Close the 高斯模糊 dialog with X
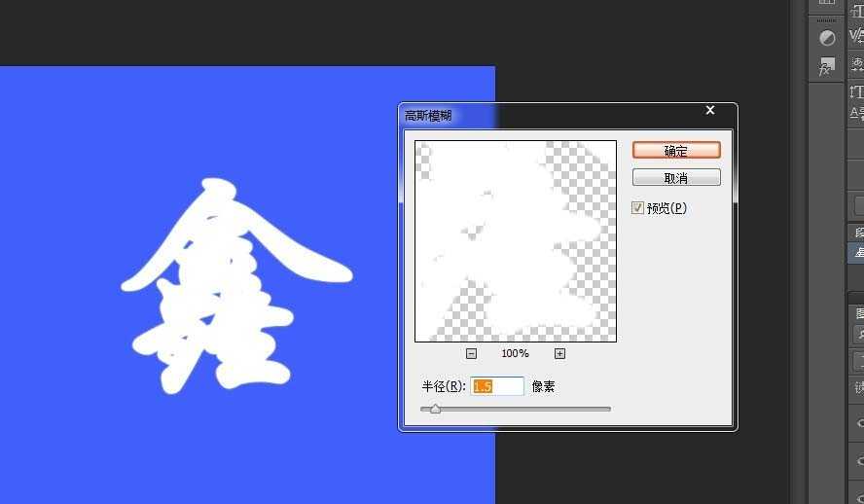This screenshot has height=504, width=864. coord(710,111)
